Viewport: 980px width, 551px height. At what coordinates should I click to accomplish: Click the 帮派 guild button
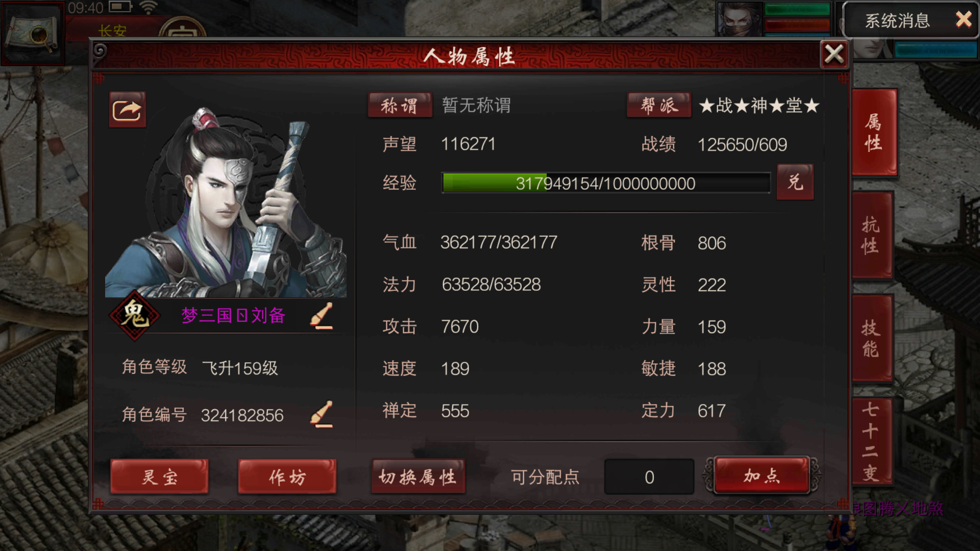tap(659, 105)
